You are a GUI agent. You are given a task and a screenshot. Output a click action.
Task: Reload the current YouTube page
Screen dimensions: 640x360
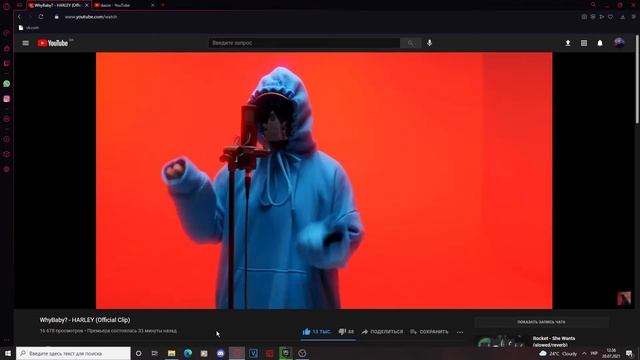[41, 17]
